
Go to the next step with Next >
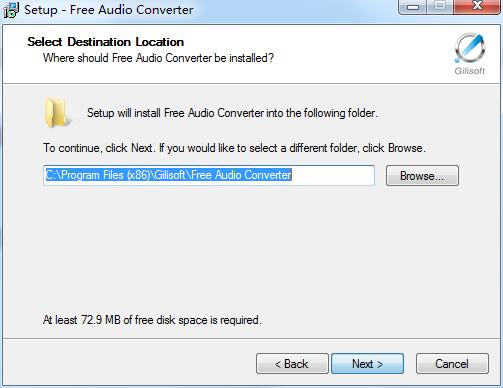pyautogui.click(x=367, y=364)
